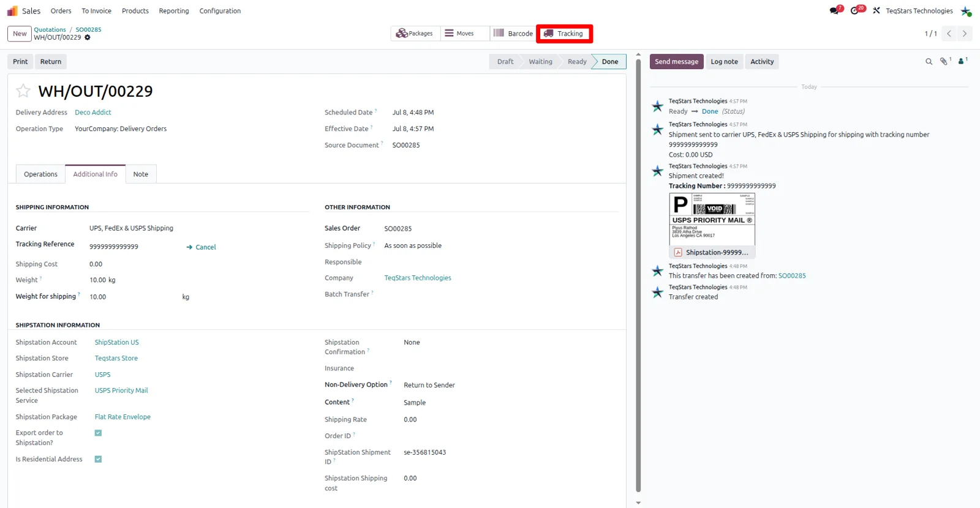Open the user avatar star icon
The image size is (980, 508).
(x=966, y=11)
